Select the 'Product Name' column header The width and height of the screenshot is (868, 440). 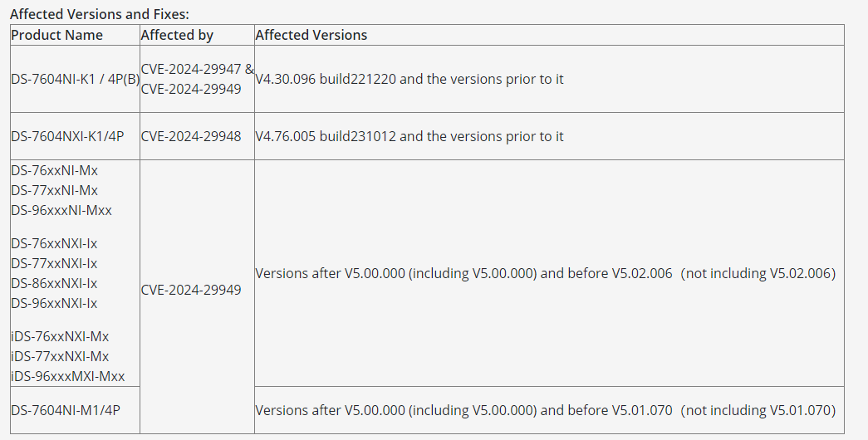pos(57,35)
